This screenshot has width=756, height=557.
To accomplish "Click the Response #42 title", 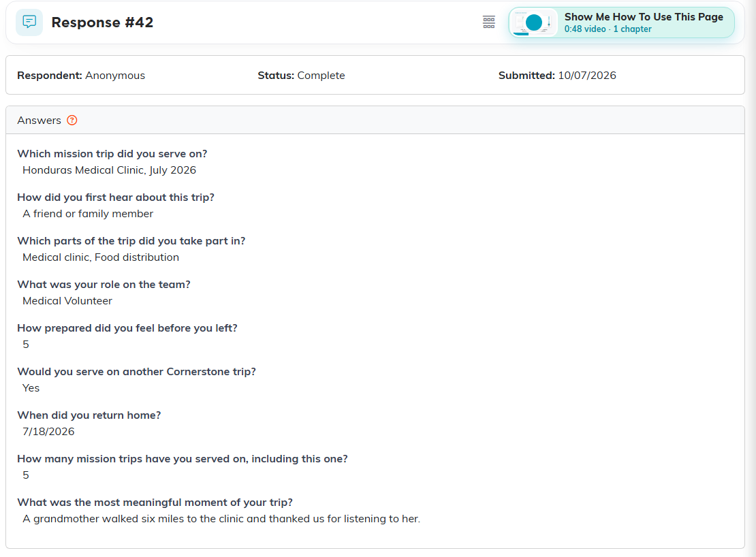I will pyautogui.click(x=102, y=22).
